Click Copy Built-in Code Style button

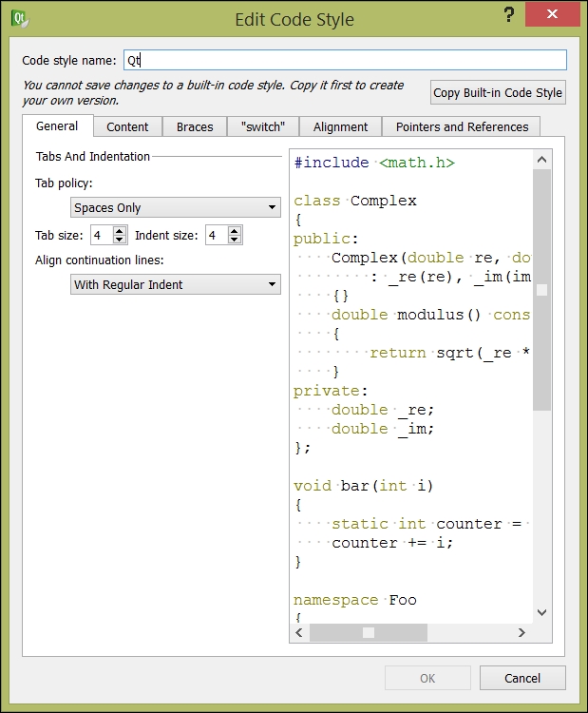pyautogui.click(x=498, y=93)
